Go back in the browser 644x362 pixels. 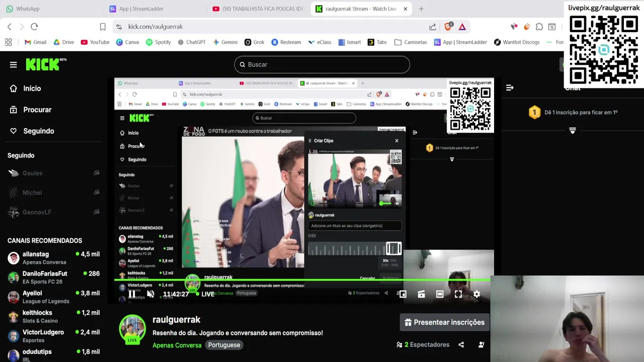point(9,27)
